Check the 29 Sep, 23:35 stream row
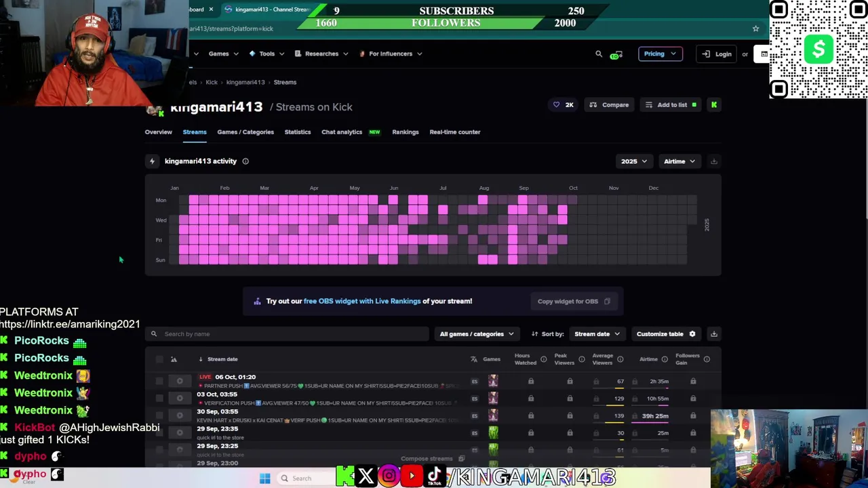Screen dimensions: 868x488 pyautogui.click(x=159, y=432)
